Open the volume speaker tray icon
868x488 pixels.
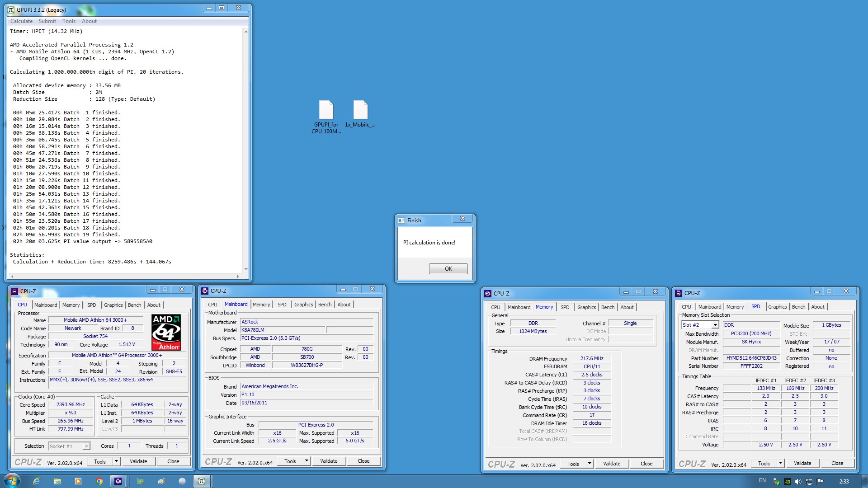tap(798, 482)
